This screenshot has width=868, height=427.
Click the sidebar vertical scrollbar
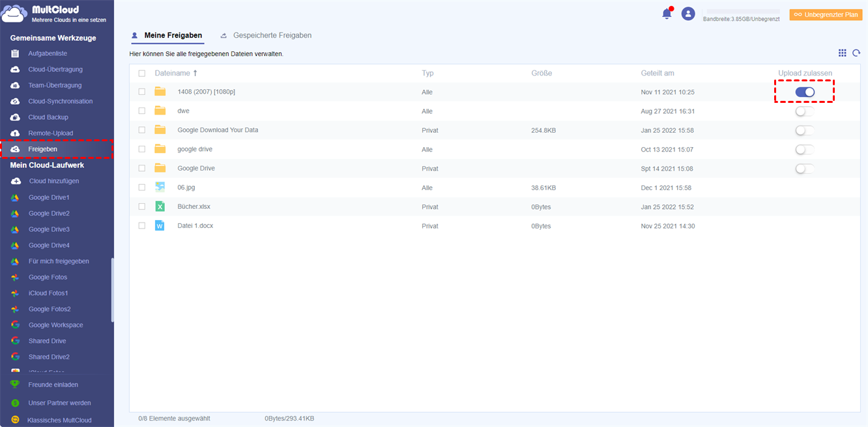(x=112, y=290)
